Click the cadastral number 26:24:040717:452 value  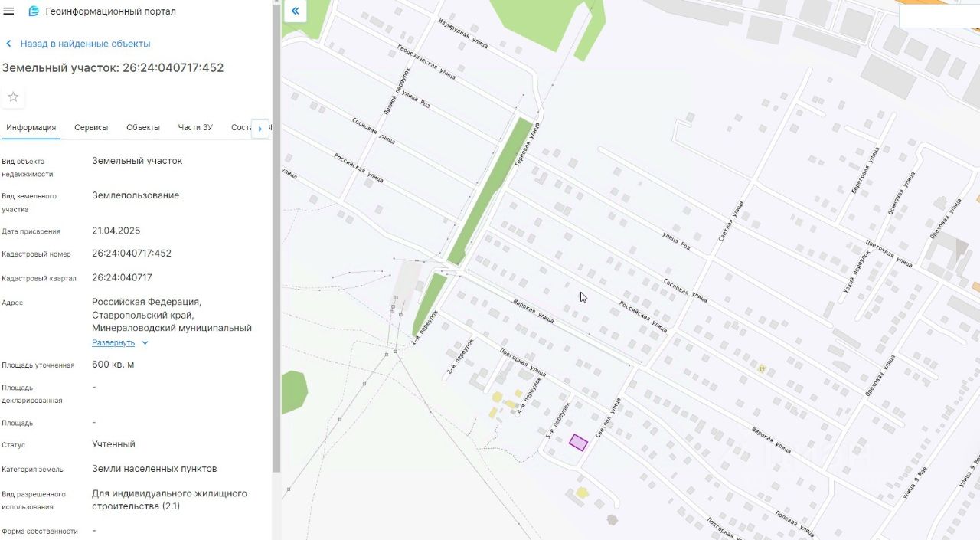point(132,254)
